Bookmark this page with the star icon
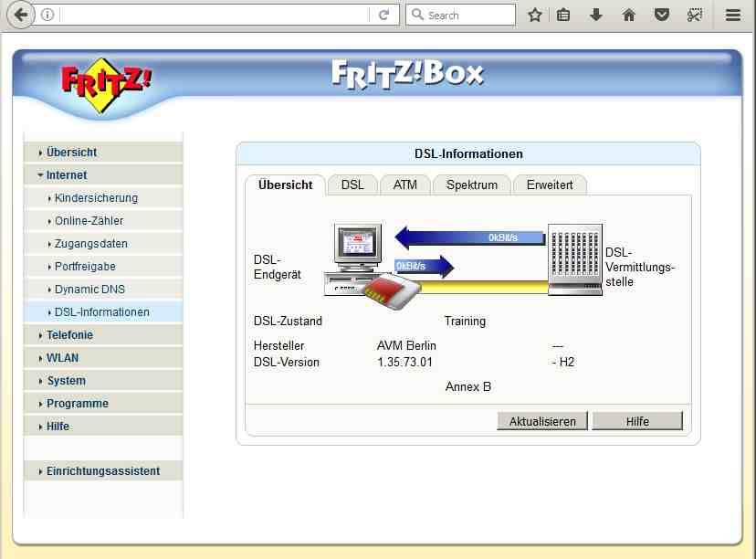 tap(535, 15)
